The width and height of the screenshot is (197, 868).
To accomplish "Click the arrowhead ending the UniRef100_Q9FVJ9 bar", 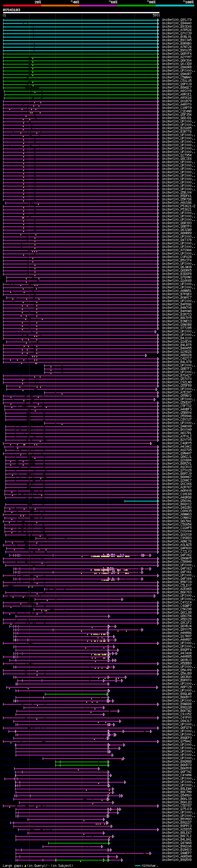I will click(158, 84).
